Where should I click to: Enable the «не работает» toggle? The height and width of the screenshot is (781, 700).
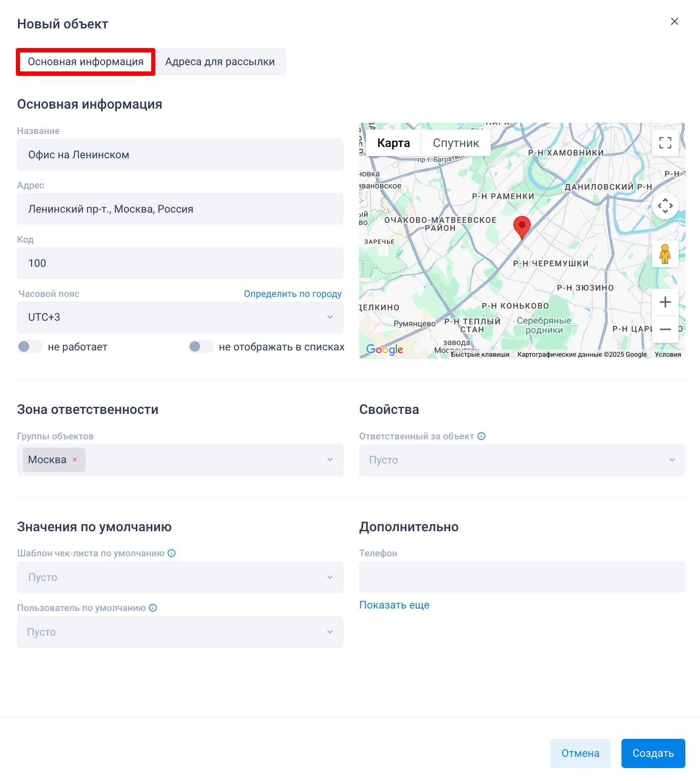(30, 347)
